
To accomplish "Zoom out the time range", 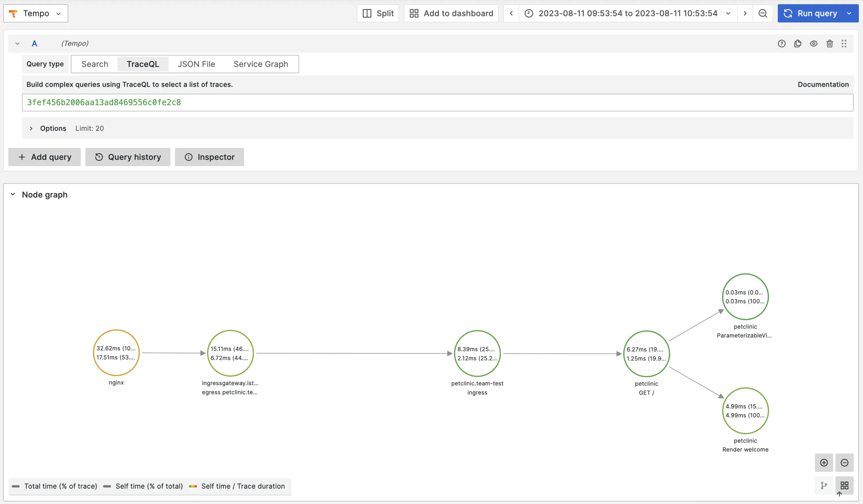I will tap(763, 13).
